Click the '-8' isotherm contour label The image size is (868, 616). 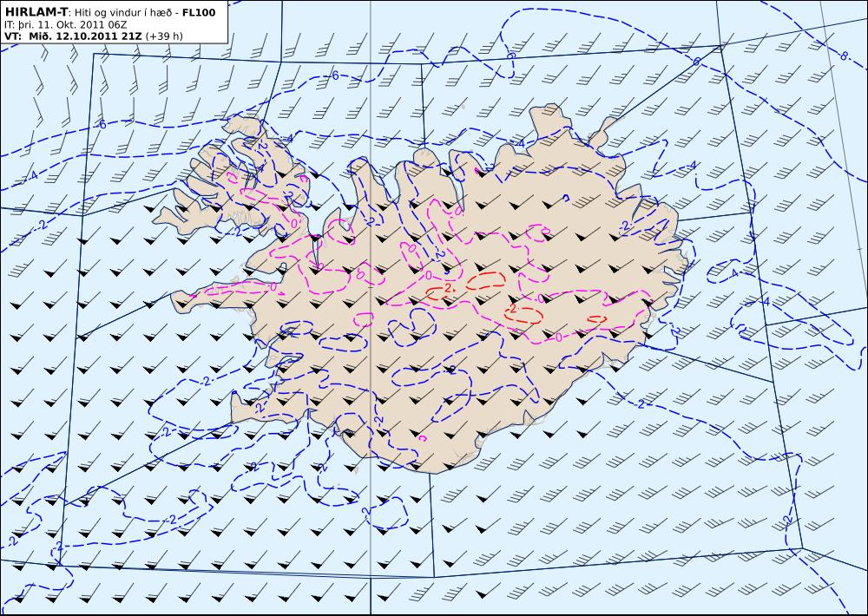click(x=843, y=56)
